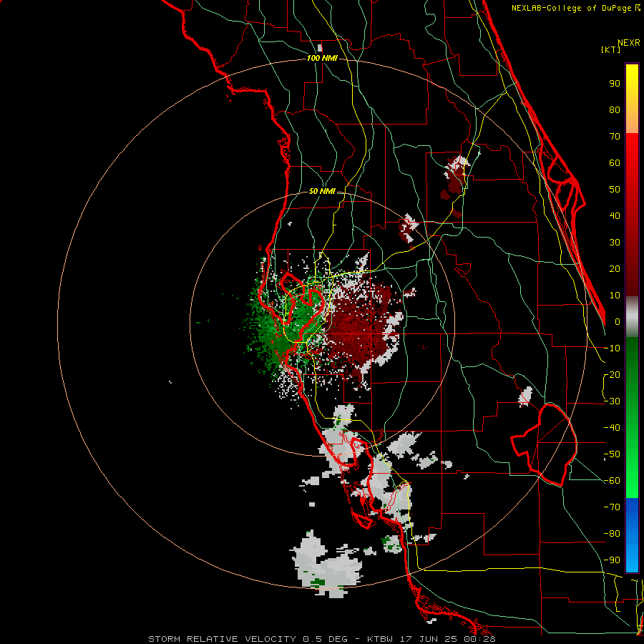Click the -50 value on velocity scale
The image size is (644, 644).
point(612,454)
